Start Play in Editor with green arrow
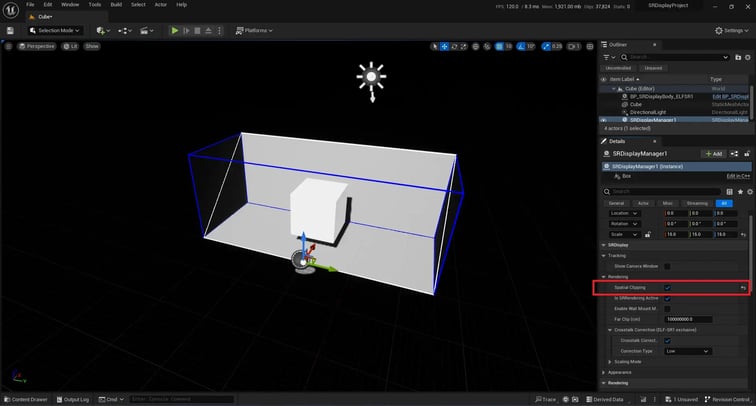 175,30
